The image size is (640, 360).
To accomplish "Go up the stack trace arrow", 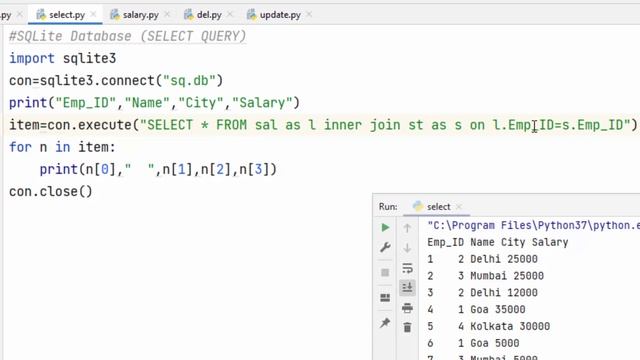I will point(407,228).
